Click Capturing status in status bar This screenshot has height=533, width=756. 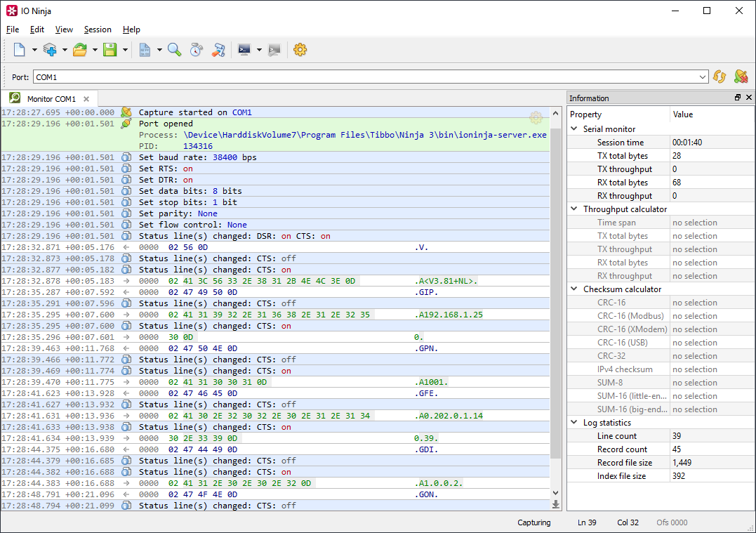533,522
